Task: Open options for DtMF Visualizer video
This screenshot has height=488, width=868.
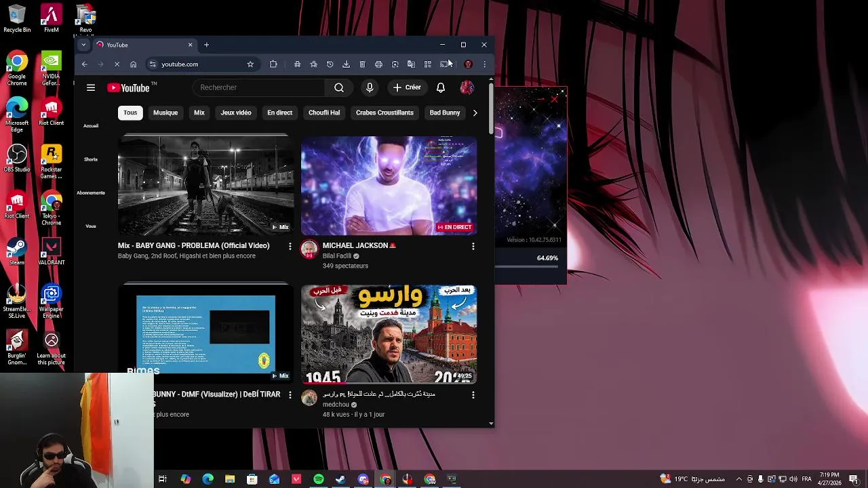Action: [x=290, y=394]
